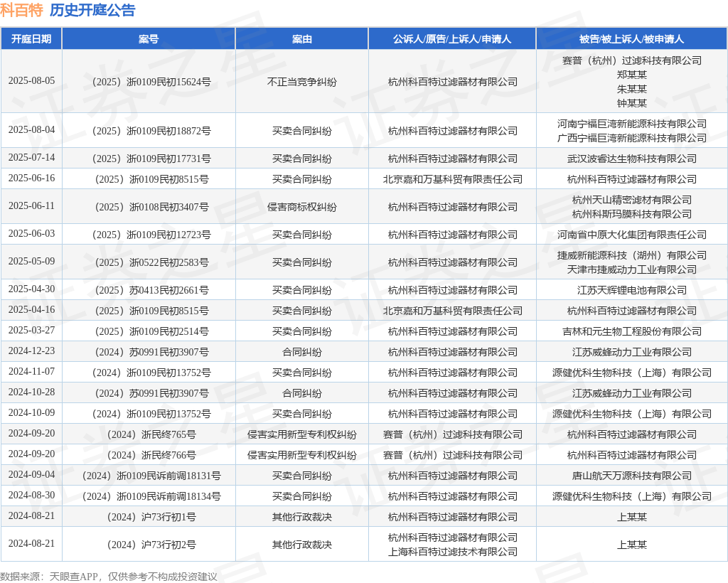
Task: Click the 数据来源 天眼查APP footer note
Action: 109,577
